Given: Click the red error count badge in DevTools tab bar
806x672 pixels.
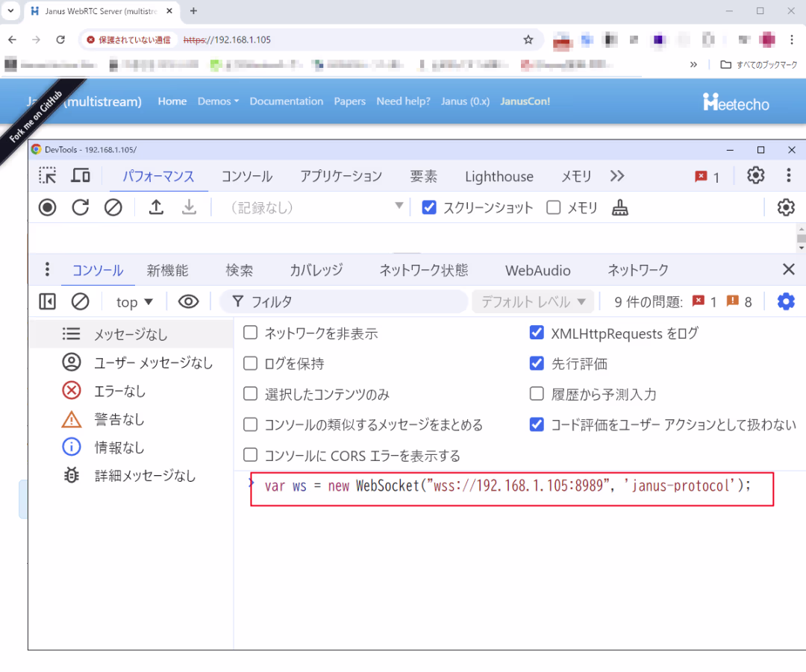Looking at the screenshot, I should (x=707, y=177).
